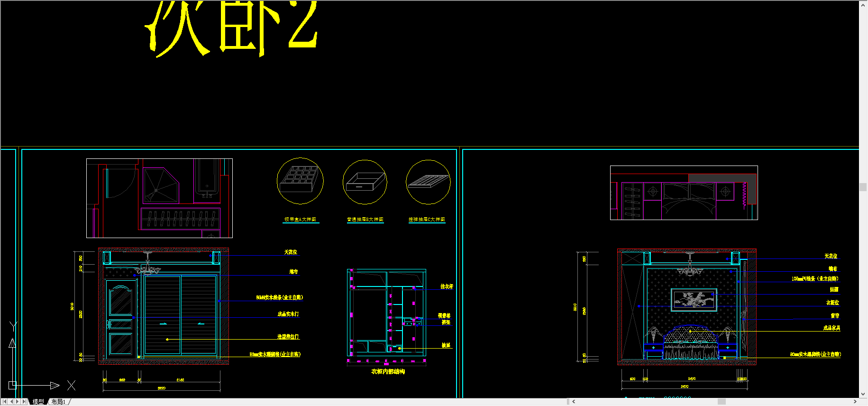Click the vertical scrollbar down arrow
The image size is (868, 406).
pyautogui.click(x=863, y=394)
